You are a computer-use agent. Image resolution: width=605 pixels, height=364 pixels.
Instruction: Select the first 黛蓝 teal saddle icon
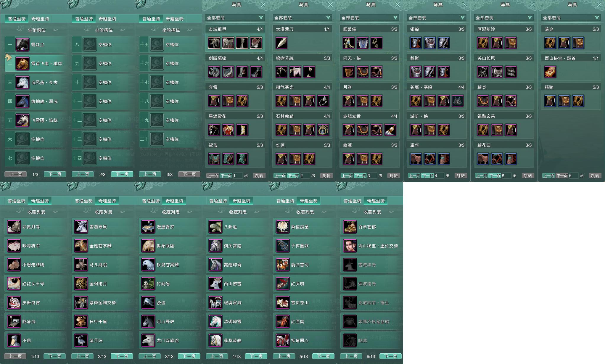point(214,159)
